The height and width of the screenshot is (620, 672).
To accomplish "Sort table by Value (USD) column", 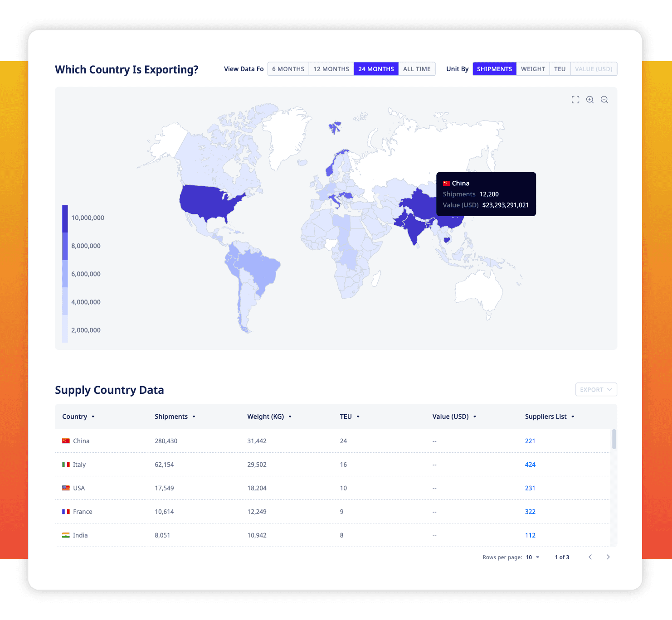I will click(454, 417).
